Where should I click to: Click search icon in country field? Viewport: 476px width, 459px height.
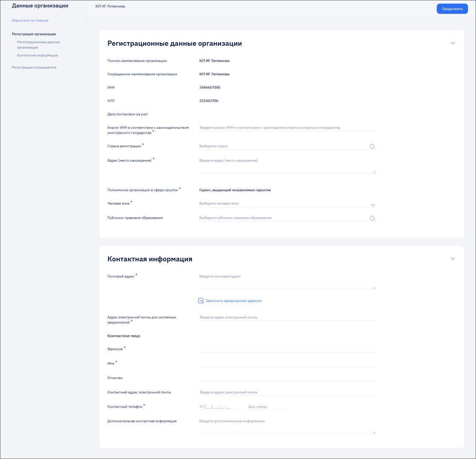coord(372,147)
